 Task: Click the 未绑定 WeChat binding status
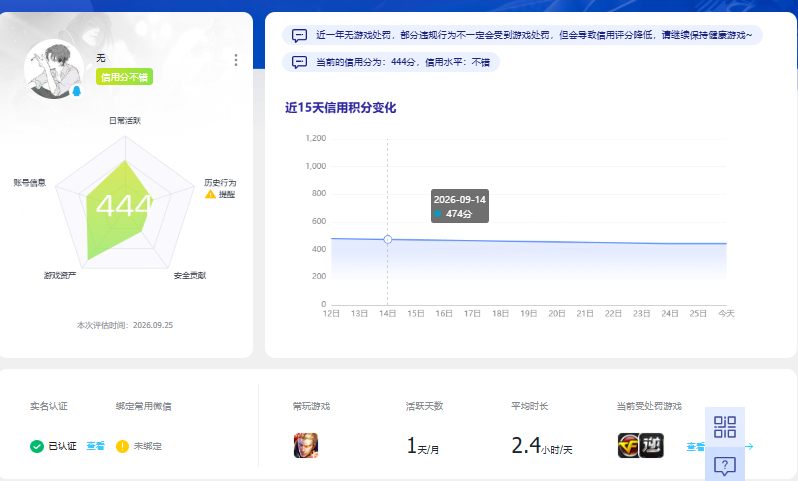(148, 446)
